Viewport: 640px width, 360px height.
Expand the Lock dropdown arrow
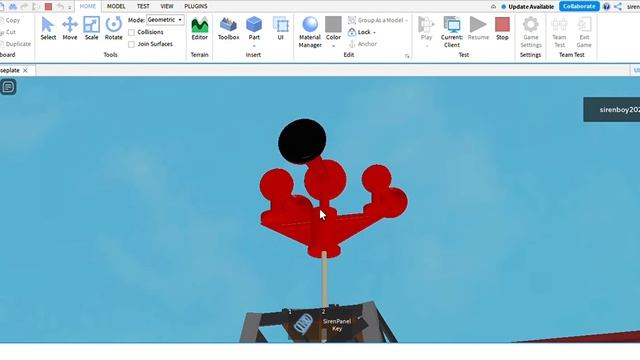pos(374,32)
